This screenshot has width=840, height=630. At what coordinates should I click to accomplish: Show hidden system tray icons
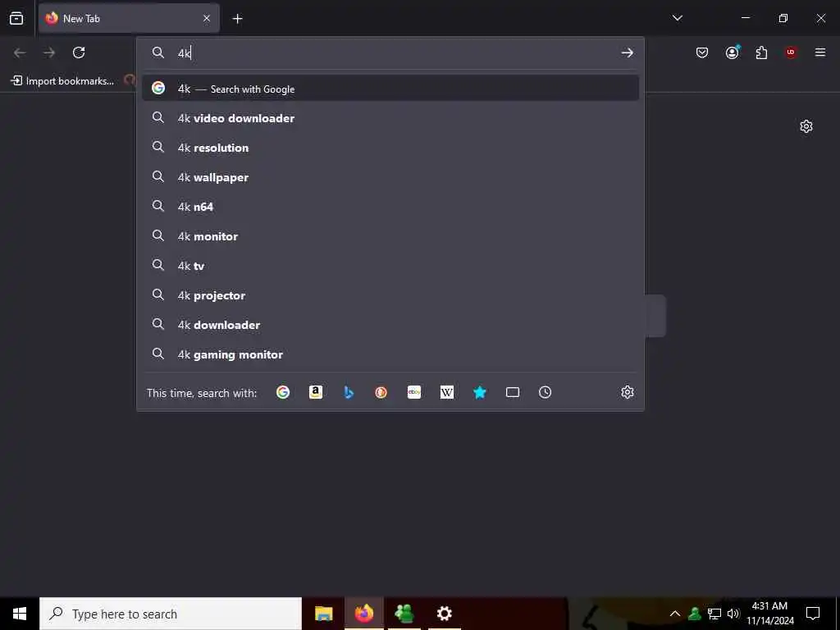pyautogui.click(x=675, y=614)
